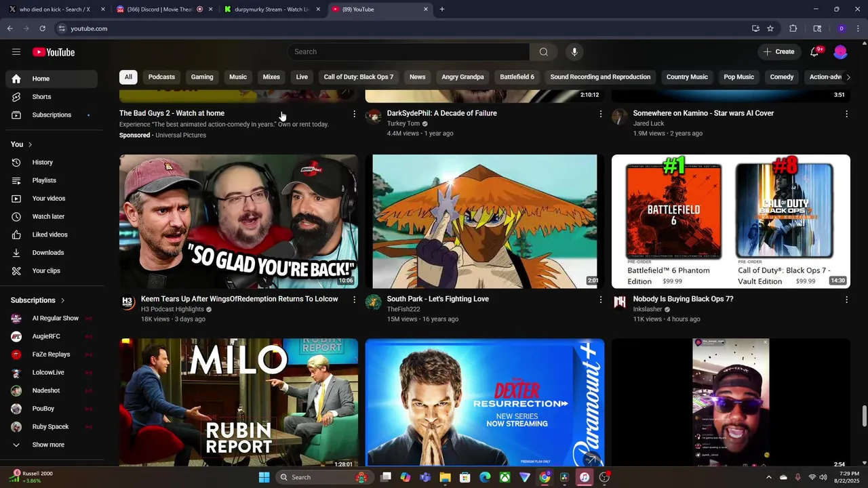
Task: Open Liked videos in the sidebar
Action: coord(52,235)
